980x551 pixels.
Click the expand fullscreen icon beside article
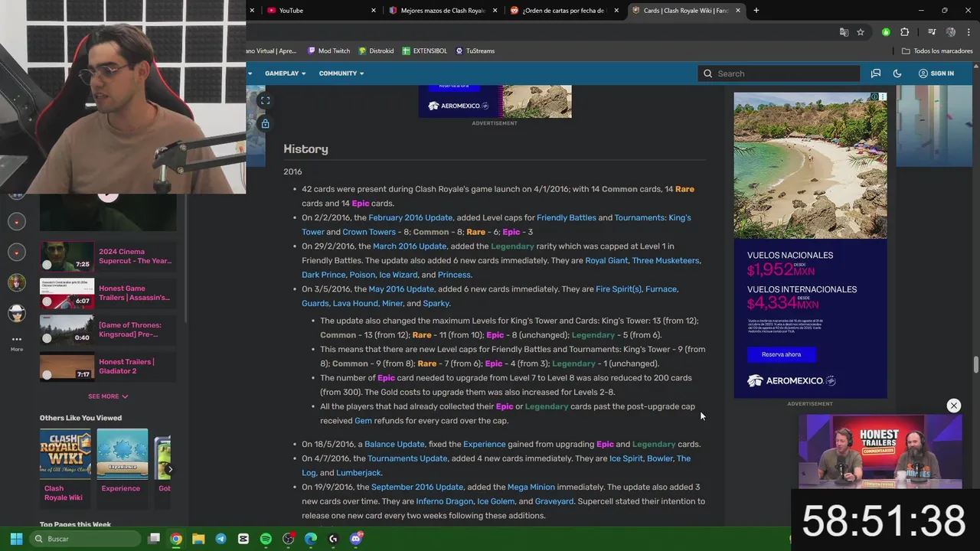[265, 100]
